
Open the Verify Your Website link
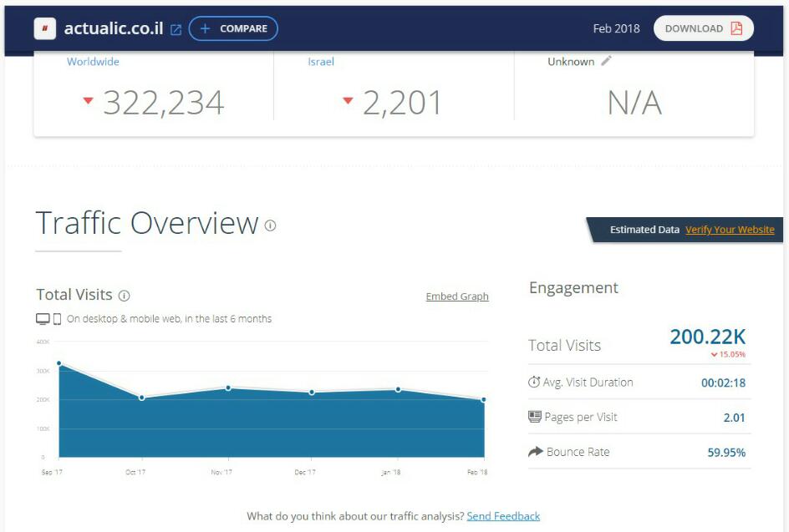(730, 230)
